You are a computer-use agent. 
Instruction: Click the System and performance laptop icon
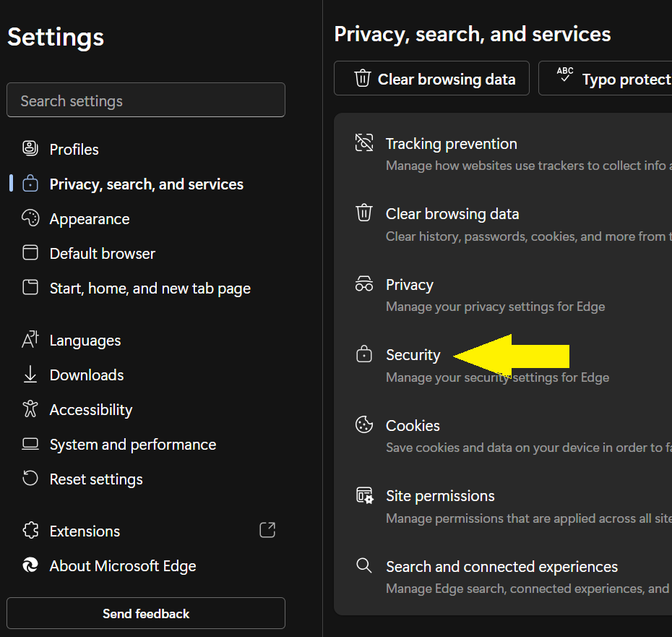30,444
